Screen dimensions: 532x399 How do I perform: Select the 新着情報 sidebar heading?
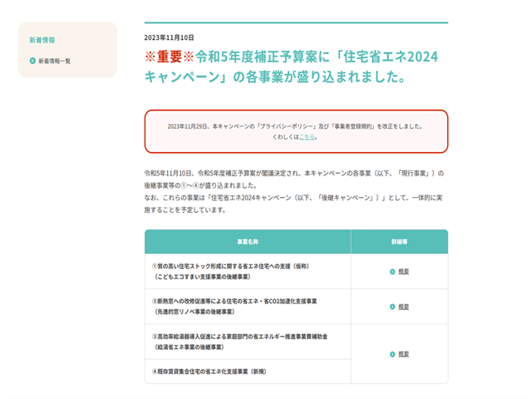[42, 39]
